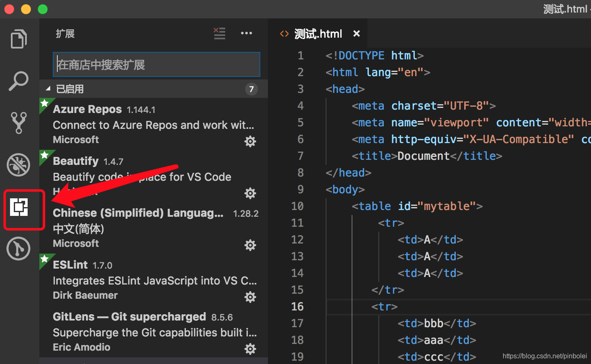591x364 pixels.
Task: Click the Dirk Baeumer publisher name
Action: click(85, 295)
